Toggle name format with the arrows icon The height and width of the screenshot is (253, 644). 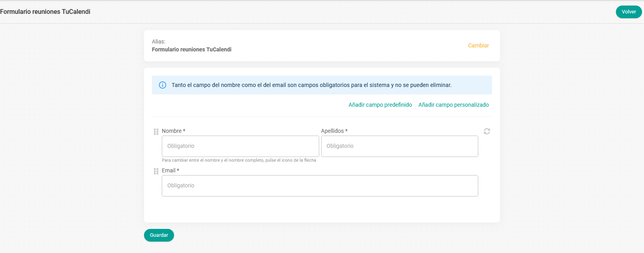pyautogui.click(x=487, y=131)
